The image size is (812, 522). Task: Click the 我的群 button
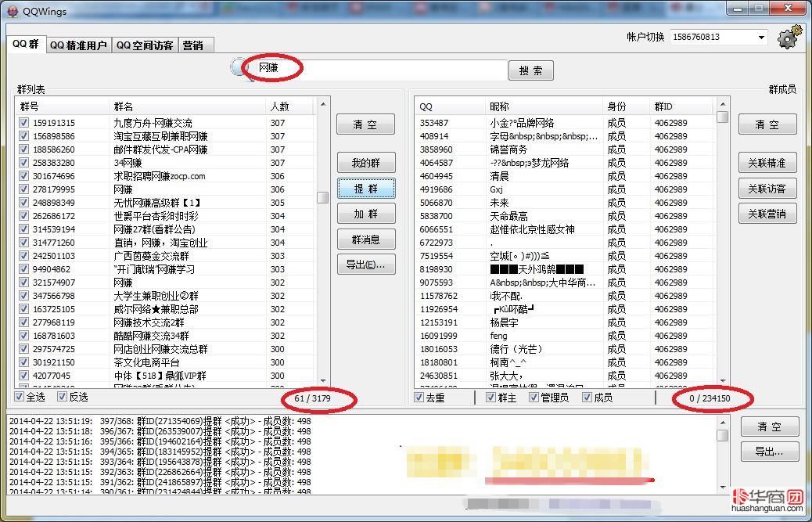point(365,163)
